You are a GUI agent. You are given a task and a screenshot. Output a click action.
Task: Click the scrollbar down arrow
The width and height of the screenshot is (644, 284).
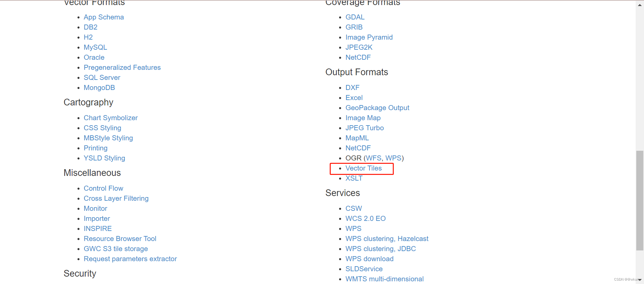tap(640, 280)
